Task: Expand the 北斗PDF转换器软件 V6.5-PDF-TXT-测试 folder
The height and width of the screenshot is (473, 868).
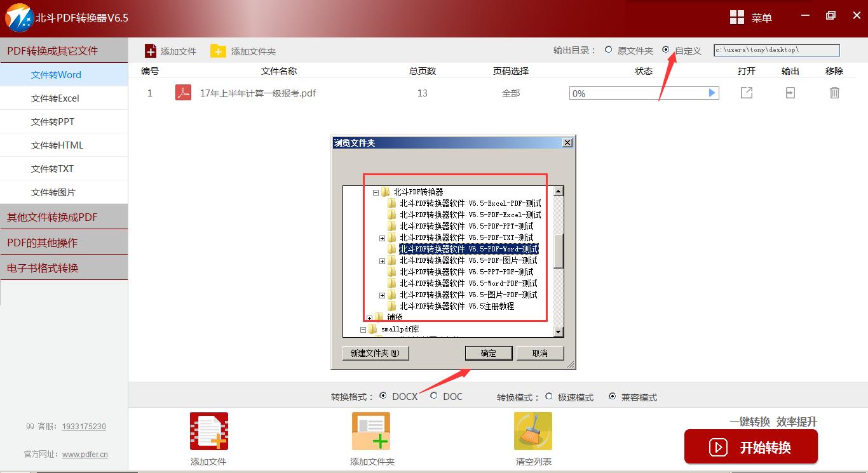Action: click(x=381, y=238)
